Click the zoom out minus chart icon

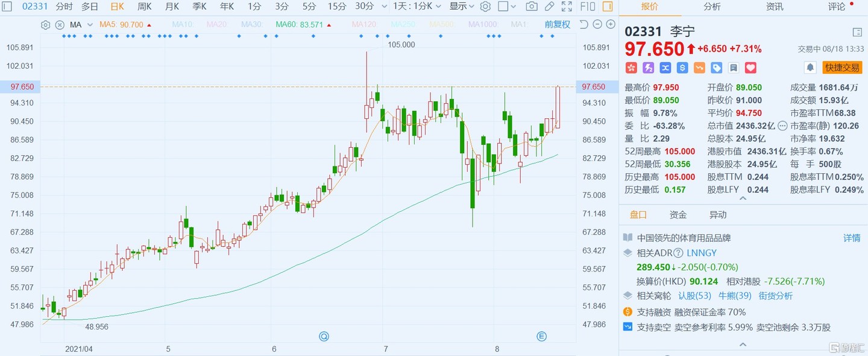point(597,25)
